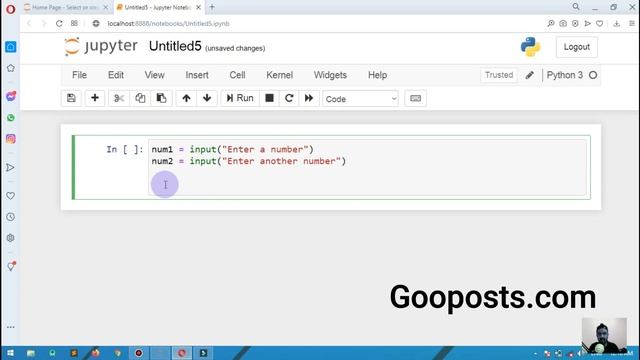Go back in the browser history
Viewport: 640px width, 360px height.
pyautogui.click(x=29, y=24)
